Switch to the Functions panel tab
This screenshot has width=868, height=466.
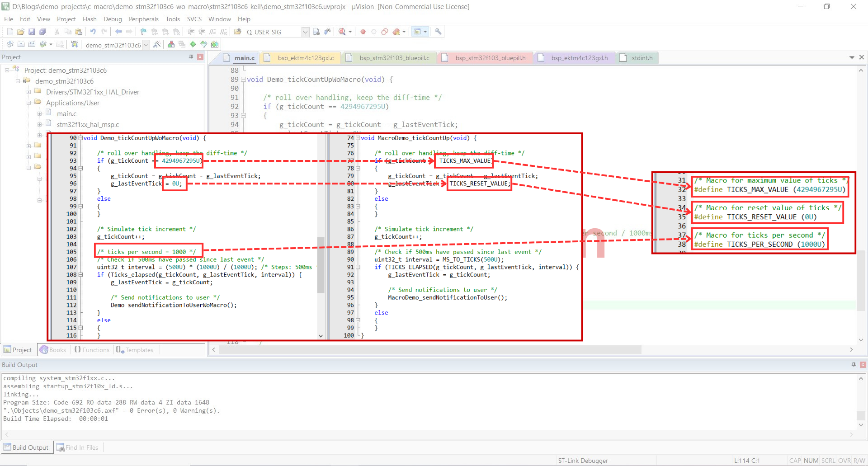(92, 350)
